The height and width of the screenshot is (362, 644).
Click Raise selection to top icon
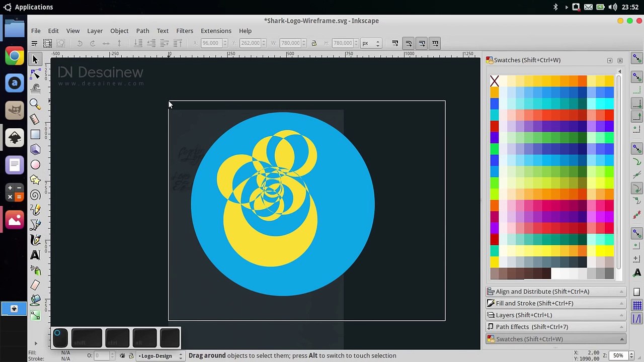tap(178, 43)
